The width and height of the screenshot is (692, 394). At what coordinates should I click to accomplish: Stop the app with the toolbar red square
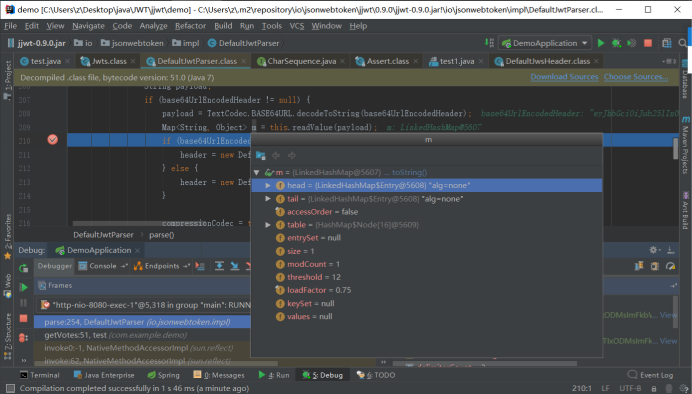[648, 43]
